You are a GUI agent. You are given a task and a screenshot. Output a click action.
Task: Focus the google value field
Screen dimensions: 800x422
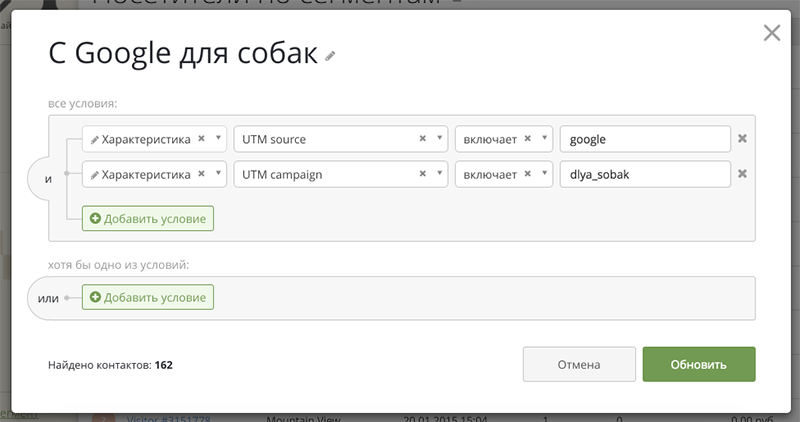pyautogui.click(x=645, y=139)
